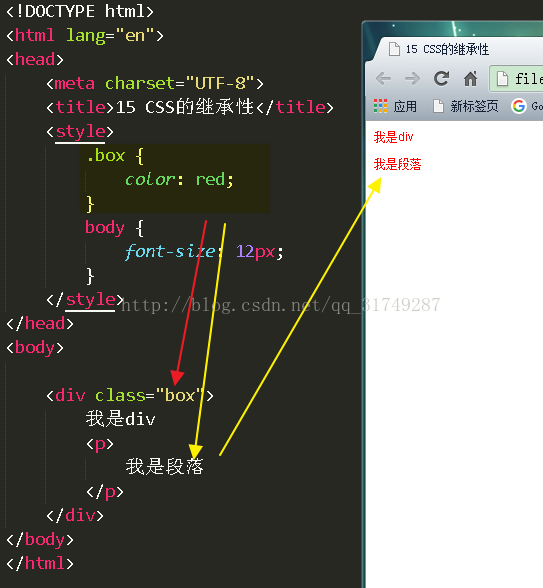
Task: Click the '<!DOCTYPE html>' code line
Action: pos(80,11)
